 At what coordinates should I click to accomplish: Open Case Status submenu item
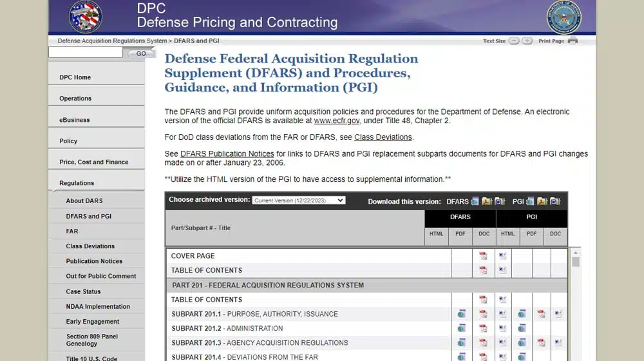[83, 291]
